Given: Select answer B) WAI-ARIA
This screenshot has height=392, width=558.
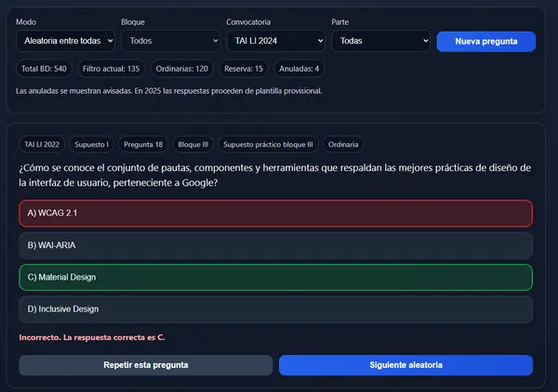Looking at the screenshot, I should 276,245.
